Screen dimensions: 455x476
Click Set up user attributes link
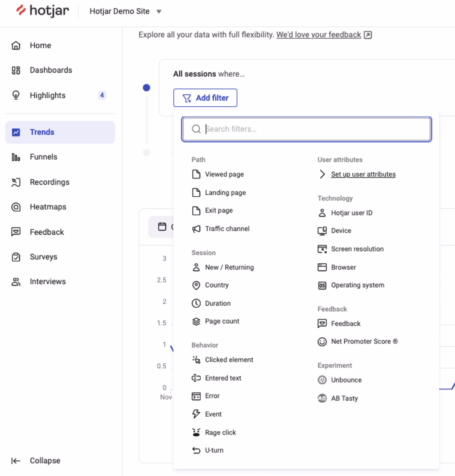(x=363, y=174)
